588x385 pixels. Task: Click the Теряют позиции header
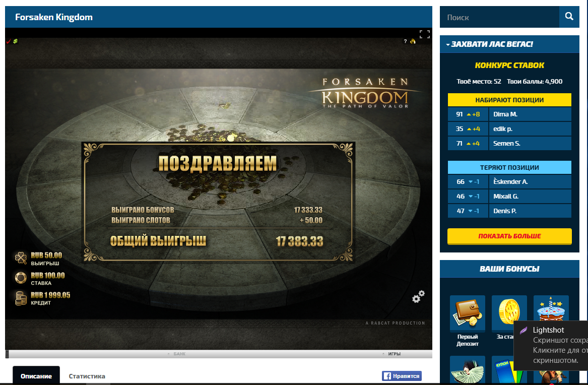pyautogui.click(x=509, y=167)
